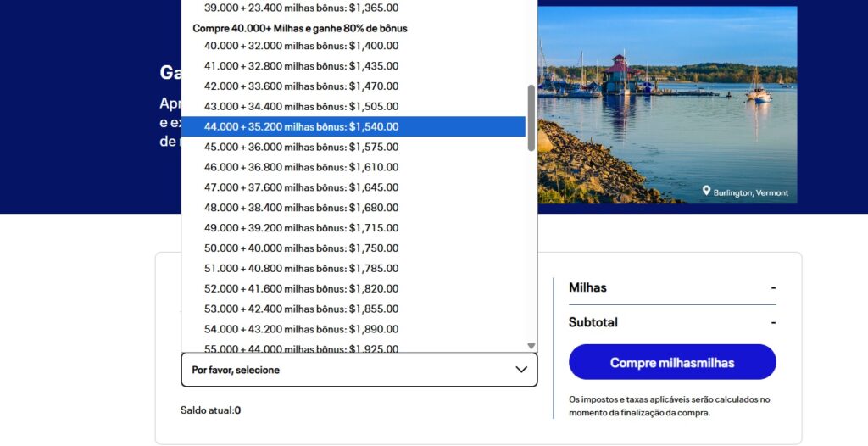This screenshot has width=868, height=446.
Task: Choose the 47.000 + 37.600 milhas option
Action: tap(301, 187)
